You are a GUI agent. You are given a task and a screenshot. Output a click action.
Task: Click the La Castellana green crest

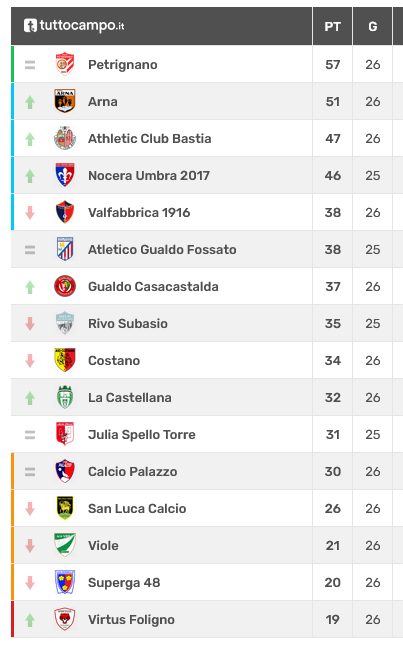pos(65,397)
